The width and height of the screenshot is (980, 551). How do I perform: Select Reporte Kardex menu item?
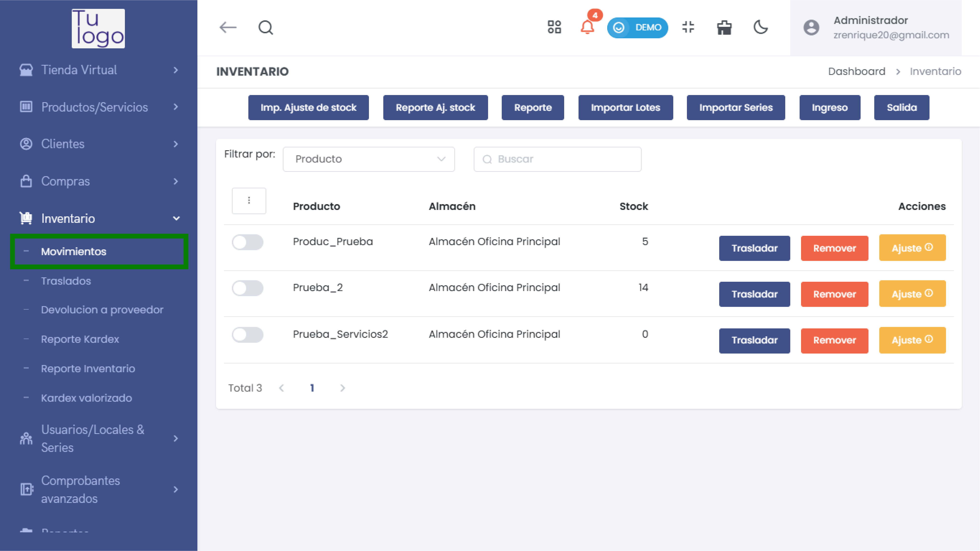pos(80,339)
